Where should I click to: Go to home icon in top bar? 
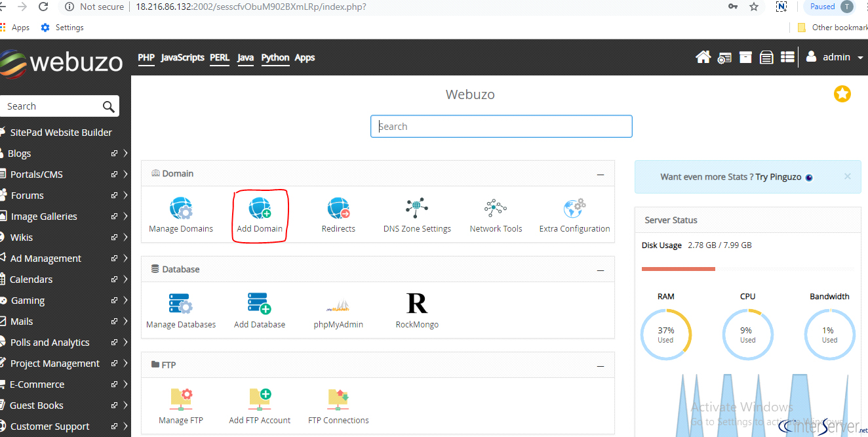pos(703,58)
